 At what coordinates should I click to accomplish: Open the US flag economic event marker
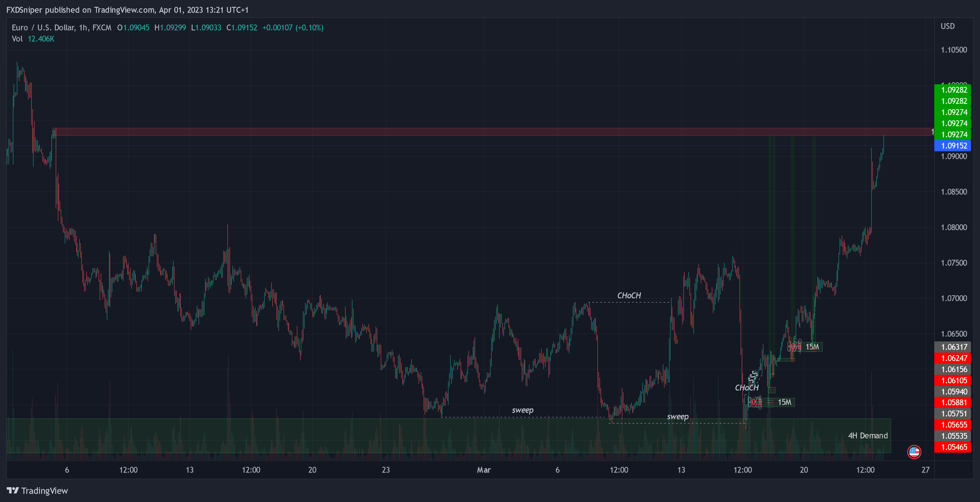click(914, 452)
